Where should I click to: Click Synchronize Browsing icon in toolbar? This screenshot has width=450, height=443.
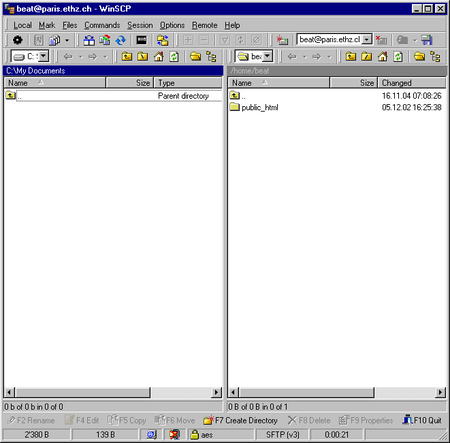[163, 40]
